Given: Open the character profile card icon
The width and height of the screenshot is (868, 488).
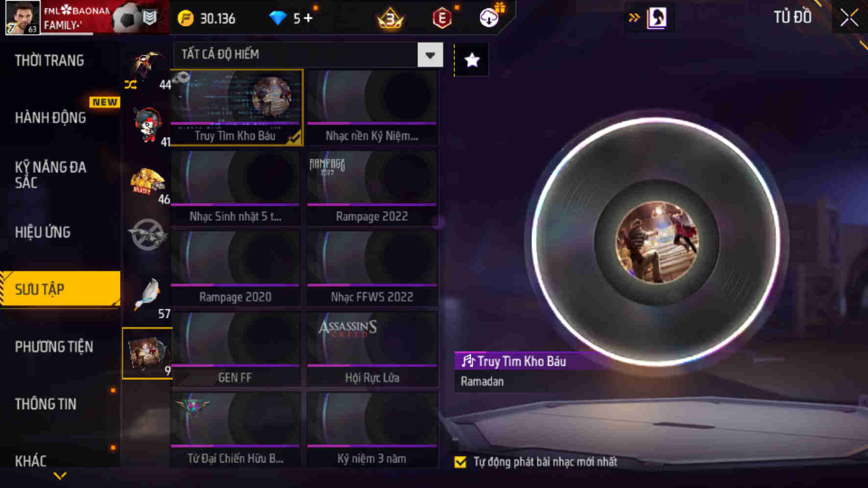Looking at the screenshot, I should 657,18.
